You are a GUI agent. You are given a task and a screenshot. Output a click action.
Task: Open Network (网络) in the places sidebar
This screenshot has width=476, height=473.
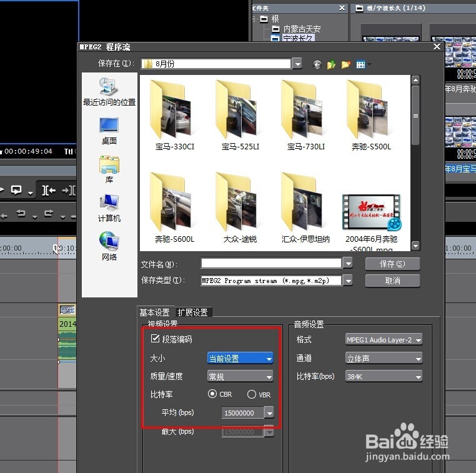[x=109, y=246]
